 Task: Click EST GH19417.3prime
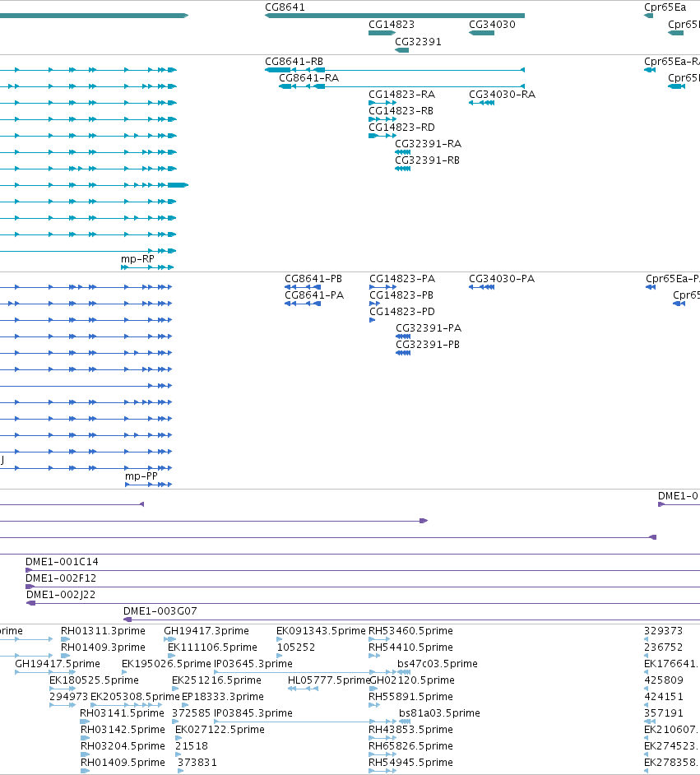pyautogui.click(x=206, y=631)
